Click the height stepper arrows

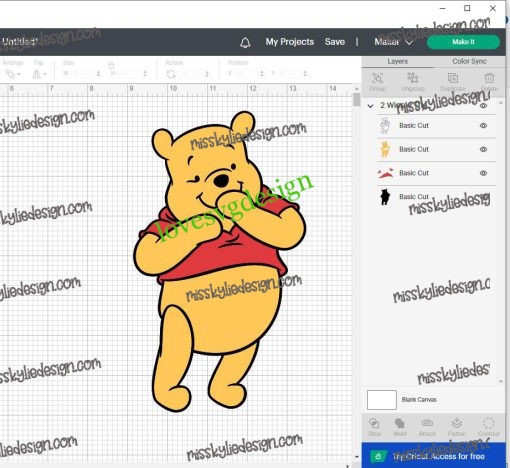point(145,73)
